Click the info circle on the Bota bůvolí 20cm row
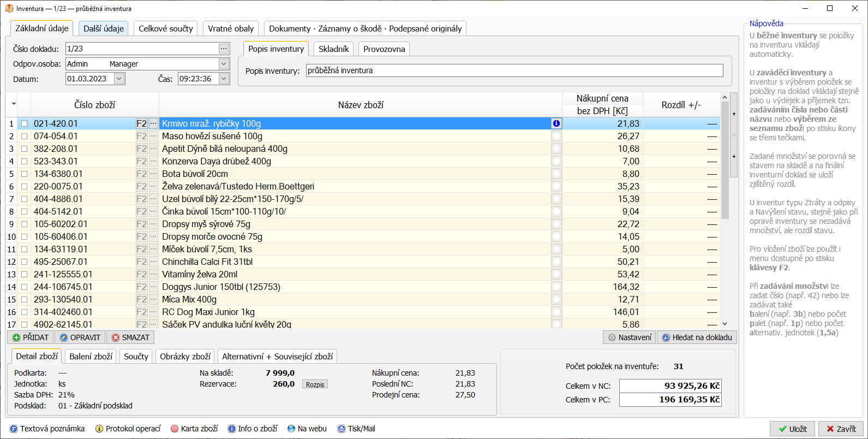The width and height of the screenshot is (868, 439). click(x=556, y=174)
